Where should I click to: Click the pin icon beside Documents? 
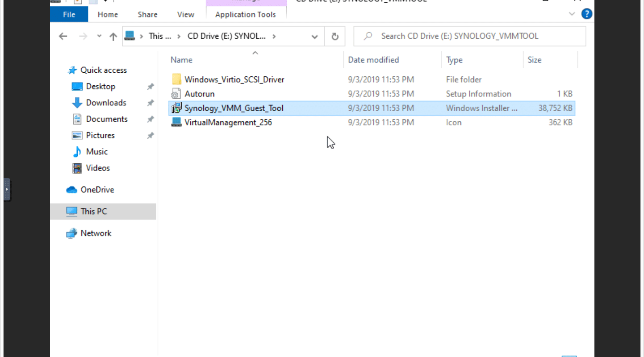[151, 119]
